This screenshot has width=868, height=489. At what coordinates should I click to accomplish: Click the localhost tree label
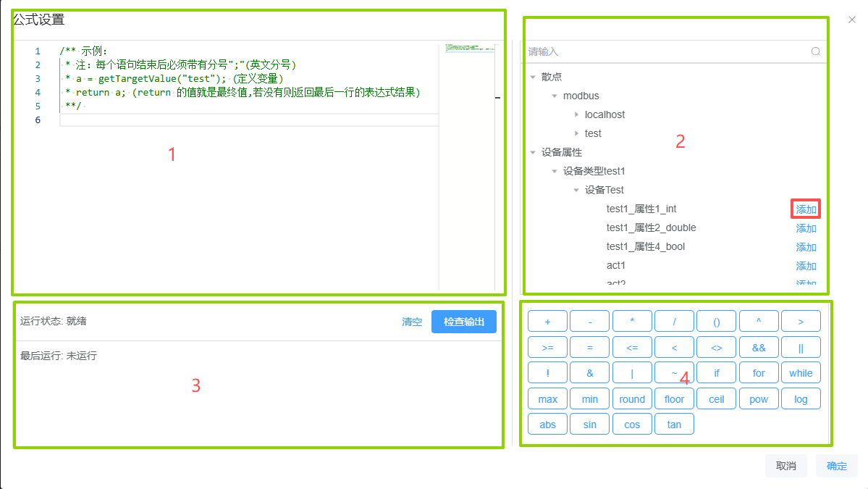[604, 114]
